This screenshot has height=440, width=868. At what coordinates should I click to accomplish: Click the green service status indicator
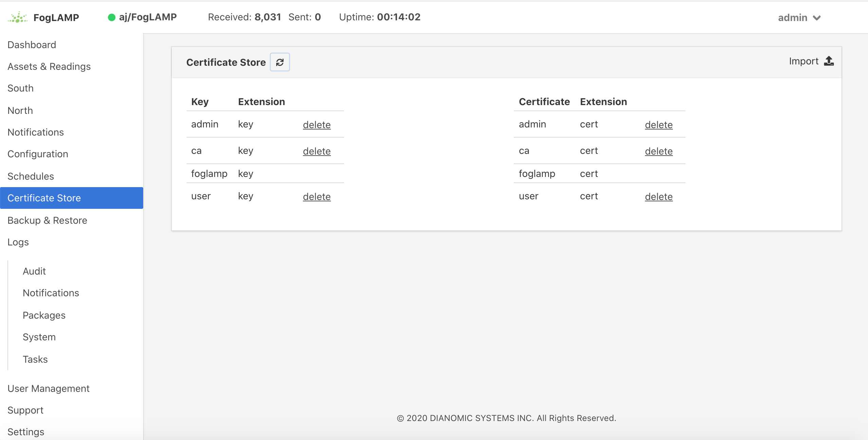pos(111,18)
